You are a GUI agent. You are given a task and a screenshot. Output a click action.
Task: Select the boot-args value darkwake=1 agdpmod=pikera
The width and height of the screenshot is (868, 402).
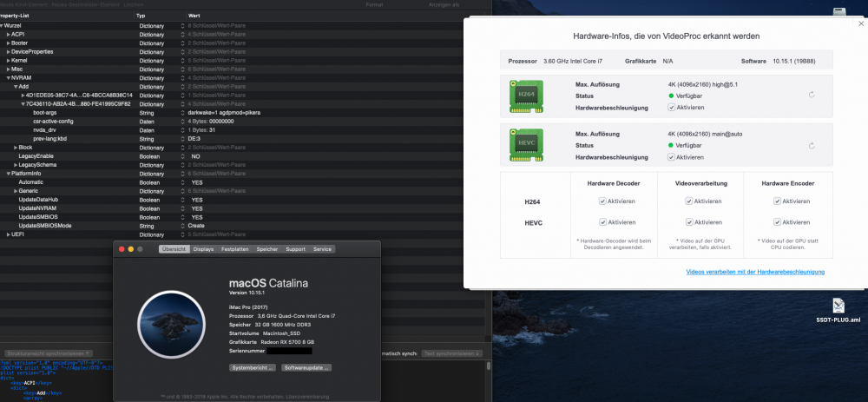[224, 112]
